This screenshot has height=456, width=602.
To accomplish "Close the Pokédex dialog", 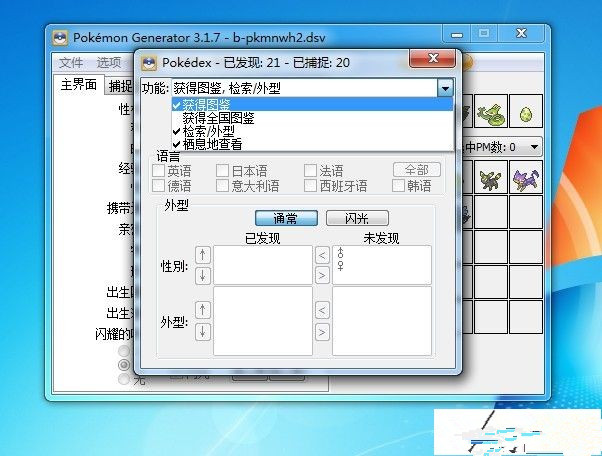I will tap(433, 58).
